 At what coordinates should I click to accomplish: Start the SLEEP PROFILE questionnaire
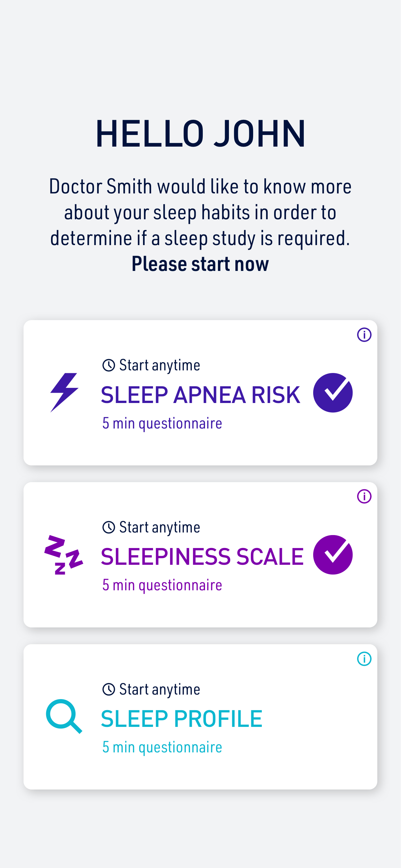(x=181, y=718)
